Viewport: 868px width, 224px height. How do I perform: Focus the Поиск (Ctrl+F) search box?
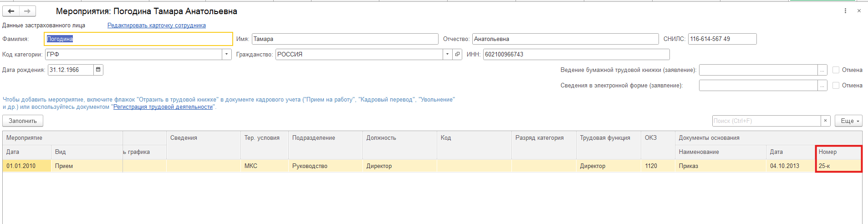coord(766,121)
